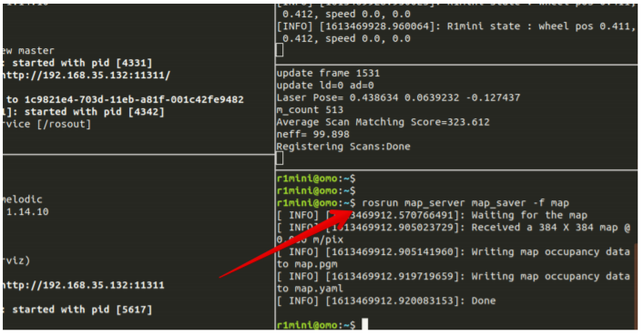Click the first empty r1mini@omo:~$ prompt
644x336 pixels.
[316, 178]
